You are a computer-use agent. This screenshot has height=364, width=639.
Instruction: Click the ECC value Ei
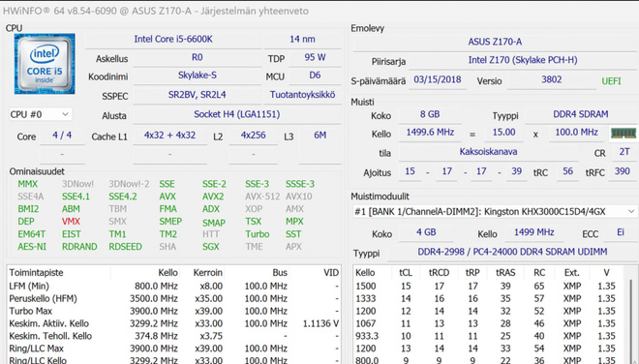(x=621, y=232)
